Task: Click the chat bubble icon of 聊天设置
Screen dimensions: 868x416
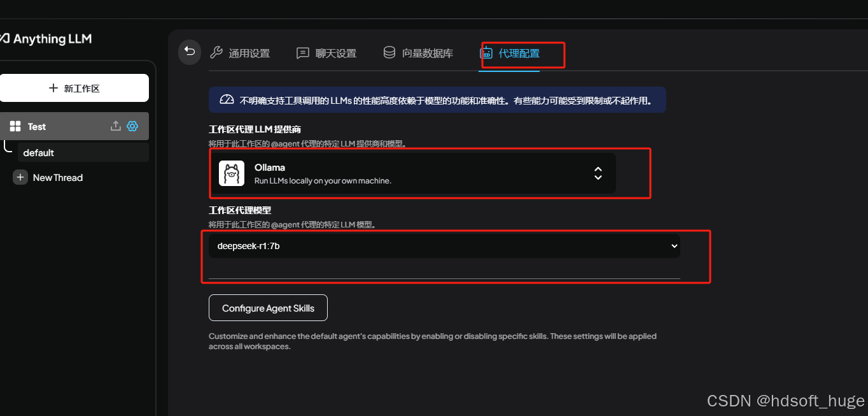Action: point(303,53)
